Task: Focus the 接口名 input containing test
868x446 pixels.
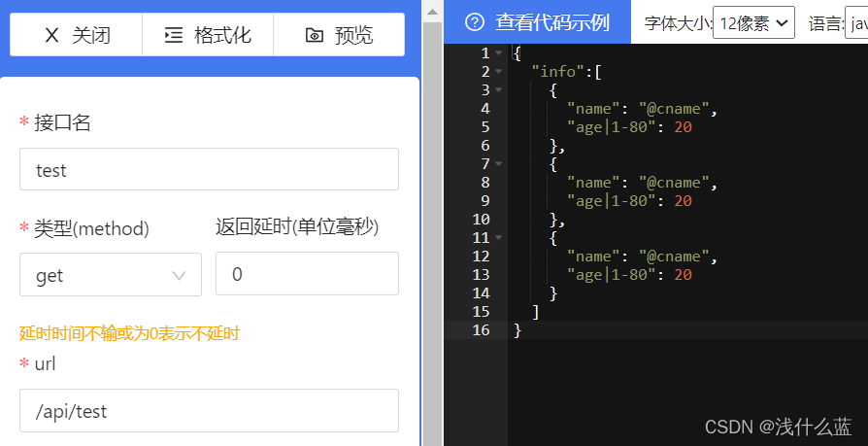Action: click(x=210, y=169)
